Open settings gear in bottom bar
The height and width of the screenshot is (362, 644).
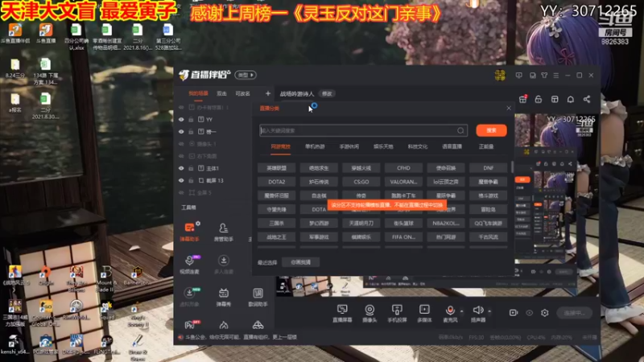[x=545, y=313]
